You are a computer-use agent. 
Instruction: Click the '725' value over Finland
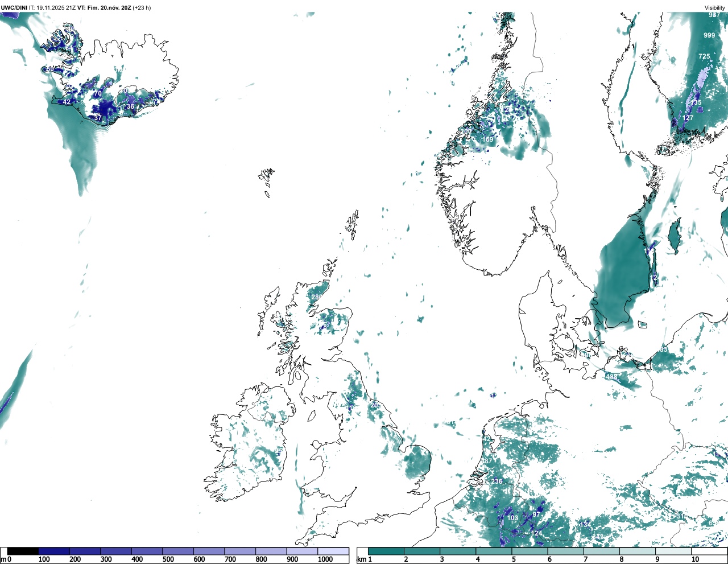tap(705, 56)
